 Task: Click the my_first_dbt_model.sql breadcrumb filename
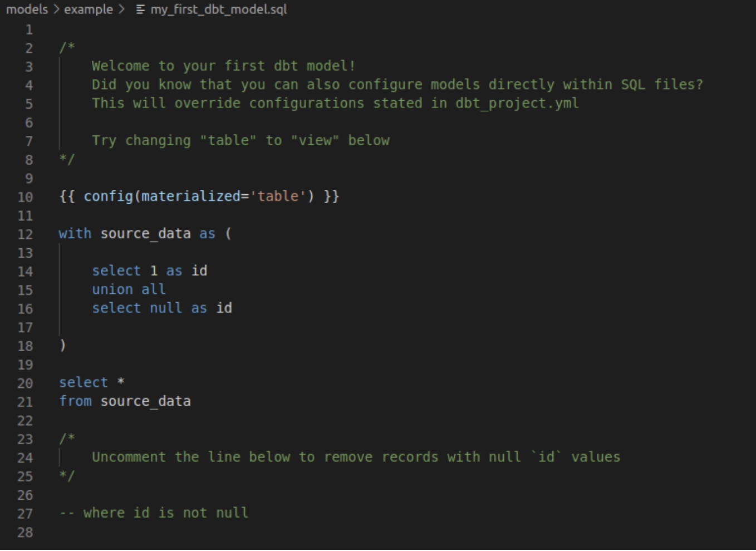pos(218,10)
